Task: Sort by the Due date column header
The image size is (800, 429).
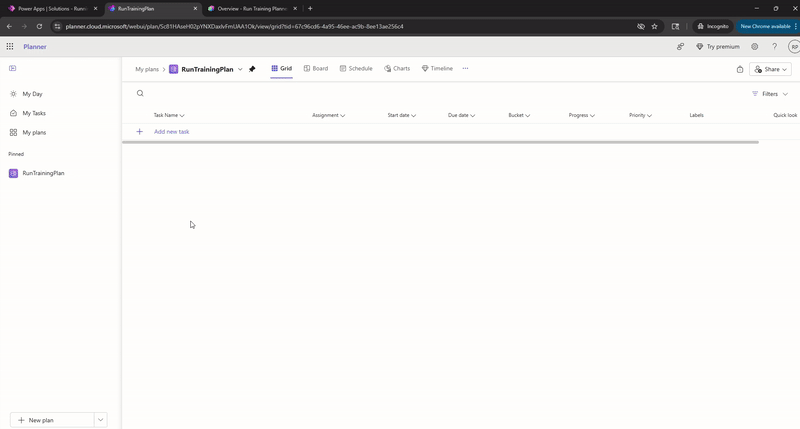Action: click(x=461, y=115)
